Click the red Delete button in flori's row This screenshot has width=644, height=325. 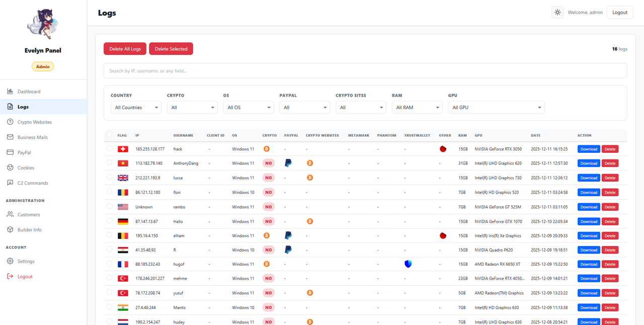610,192
